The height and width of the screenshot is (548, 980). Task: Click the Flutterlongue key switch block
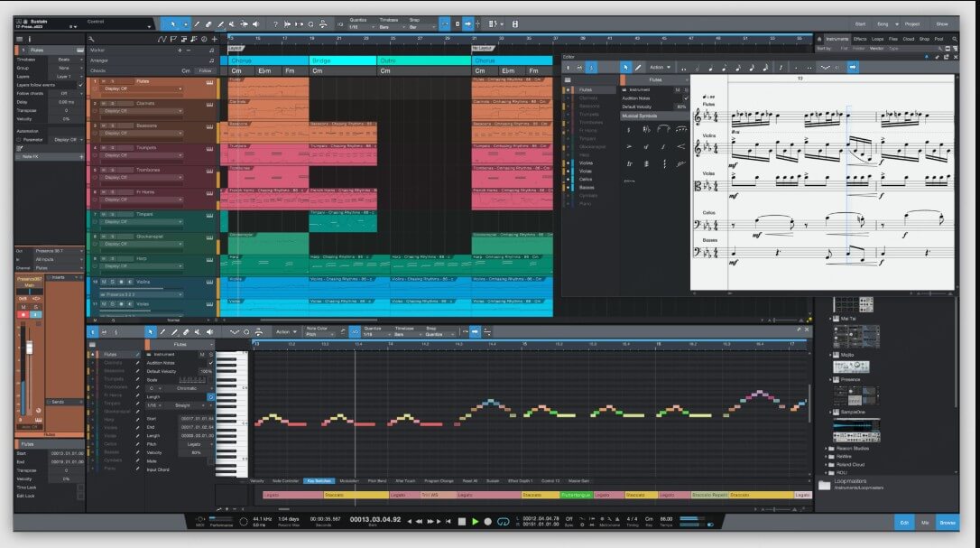point(576,495)
